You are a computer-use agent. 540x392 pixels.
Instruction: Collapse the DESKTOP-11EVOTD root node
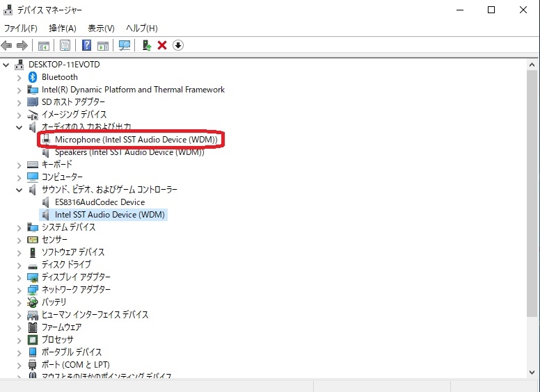click(x=6, y=65)
